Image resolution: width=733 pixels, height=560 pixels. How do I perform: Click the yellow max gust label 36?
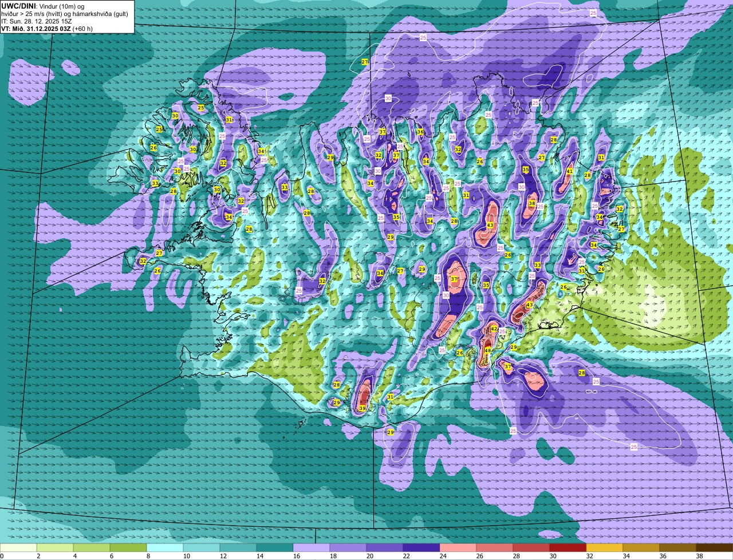pyautogui.click(x=420, y=132)
